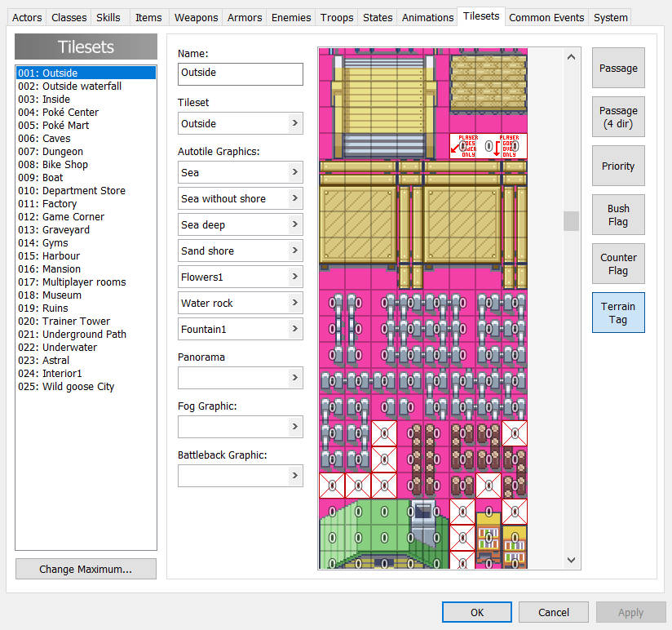This screenshot has width=672, height=630.
Task: Click the scroll down arrow of tileset preview
Action: (571, 560)
